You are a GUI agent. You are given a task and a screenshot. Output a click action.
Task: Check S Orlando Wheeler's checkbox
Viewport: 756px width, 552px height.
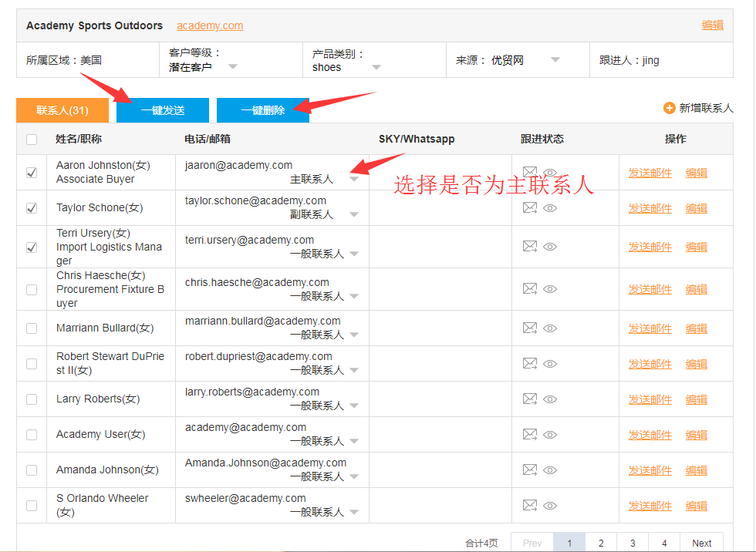point(32,506)
